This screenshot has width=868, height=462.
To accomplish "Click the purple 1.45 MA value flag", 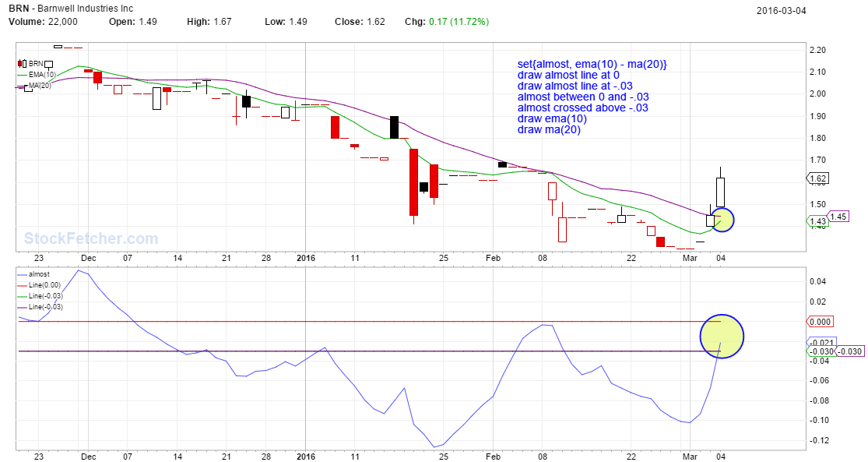I will [838, 217].
